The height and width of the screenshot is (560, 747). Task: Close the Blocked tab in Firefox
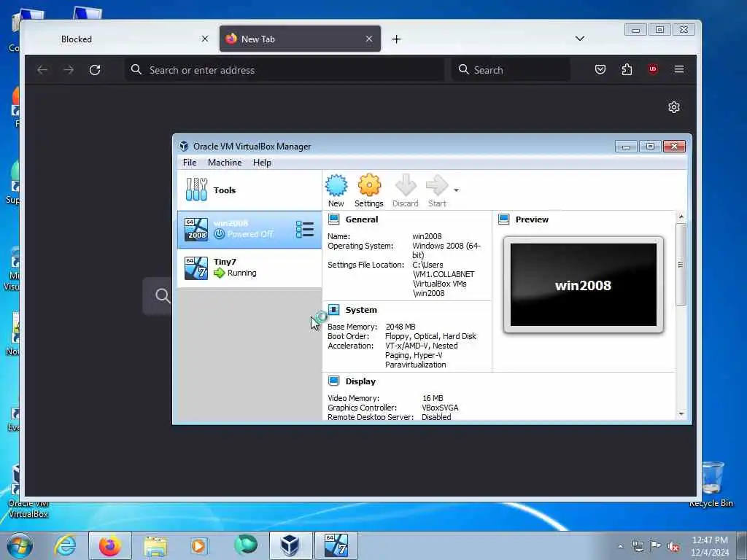pyautogui.click(x=205, y=39)
